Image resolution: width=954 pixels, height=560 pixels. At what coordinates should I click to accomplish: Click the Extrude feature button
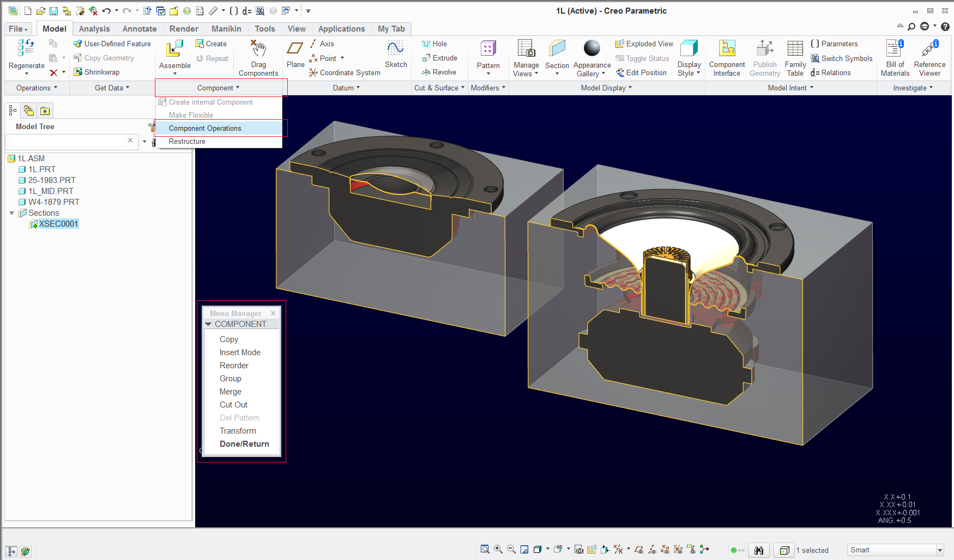[439, 58]
